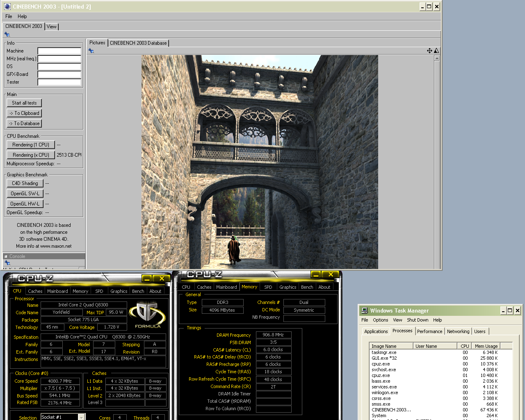The image size is (525, 420).
Task: Select the svchost.exe process row
Action: tap(434, 370)
